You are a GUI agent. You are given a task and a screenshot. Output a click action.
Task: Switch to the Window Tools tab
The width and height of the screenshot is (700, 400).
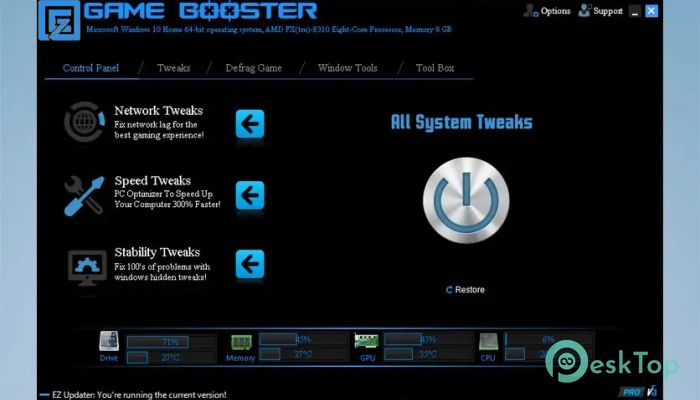[x=348, y=68]
